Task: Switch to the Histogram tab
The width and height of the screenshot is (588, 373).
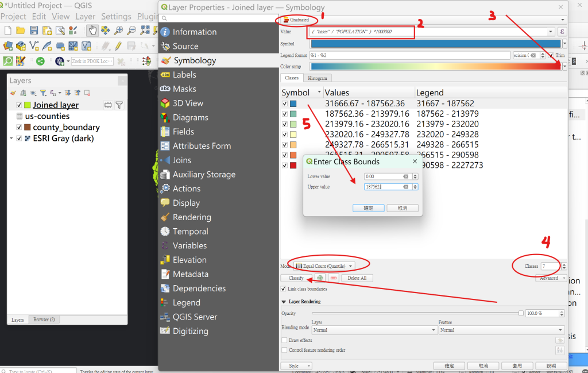Action: coord(317,78)
